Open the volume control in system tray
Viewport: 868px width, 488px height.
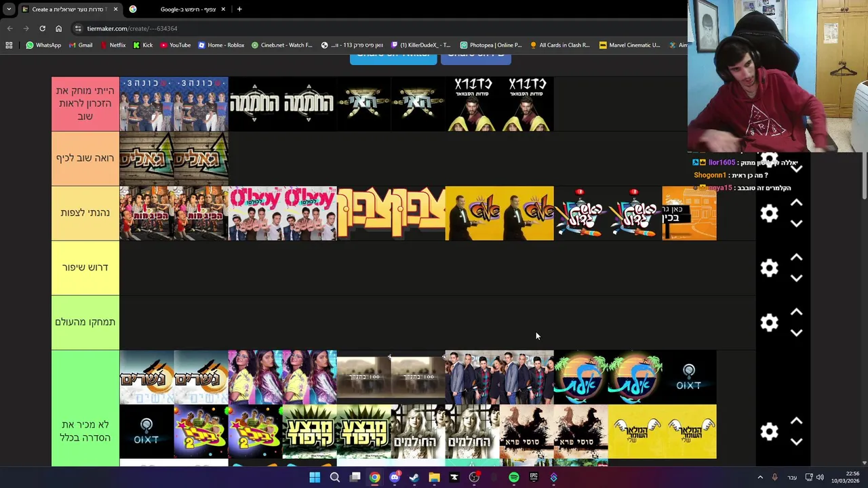pyautogui.click(x=820, y=478)
